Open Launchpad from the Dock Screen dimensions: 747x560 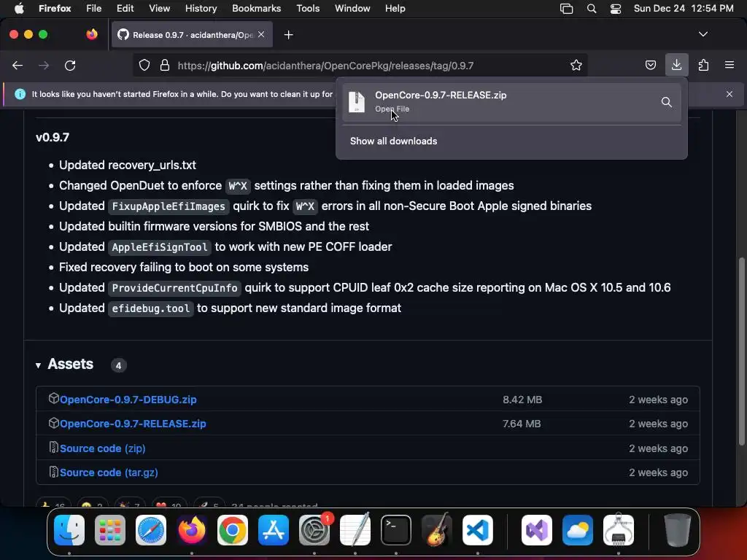pyautogui.click(x=110, y=530)
